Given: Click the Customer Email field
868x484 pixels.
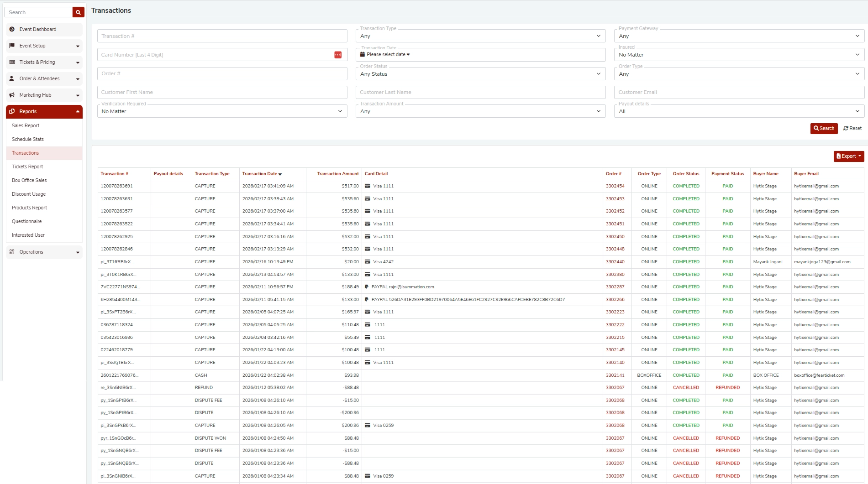Looking at the screenshot, I should (x=739, y=92).
